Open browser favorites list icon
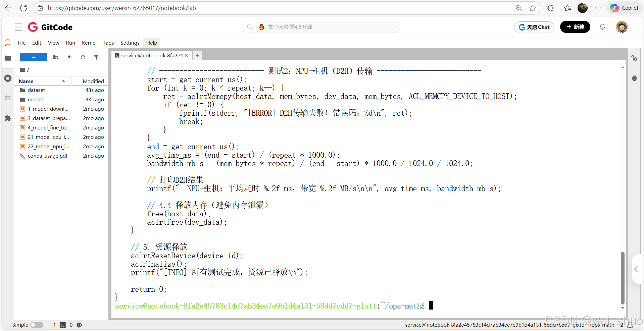The height and width of the screenshot is (331, 644). (567, 8)
